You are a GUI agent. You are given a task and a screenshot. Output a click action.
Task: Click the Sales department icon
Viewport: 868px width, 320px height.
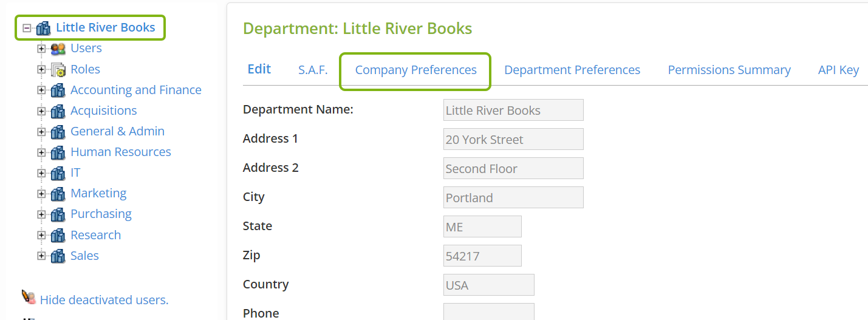pyautogui.click(x=58, y=256)
